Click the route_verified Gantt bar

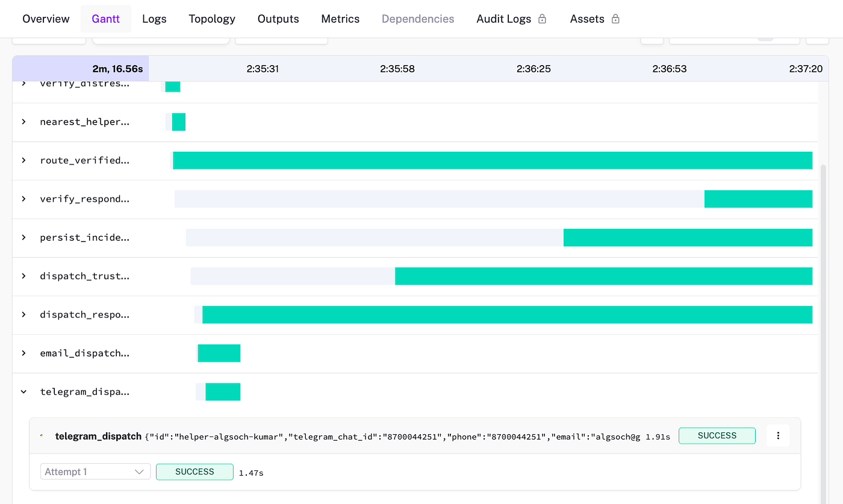pos(493,160)
